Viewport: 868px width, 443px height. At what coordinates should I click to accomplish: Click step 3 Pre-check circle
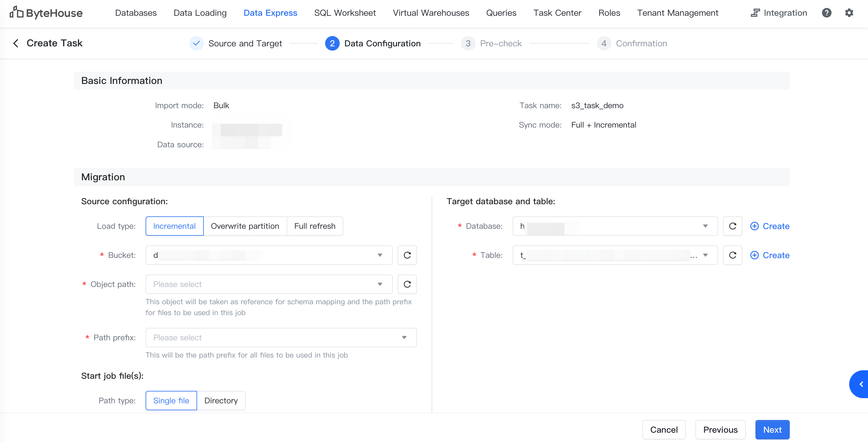[468, 43]
